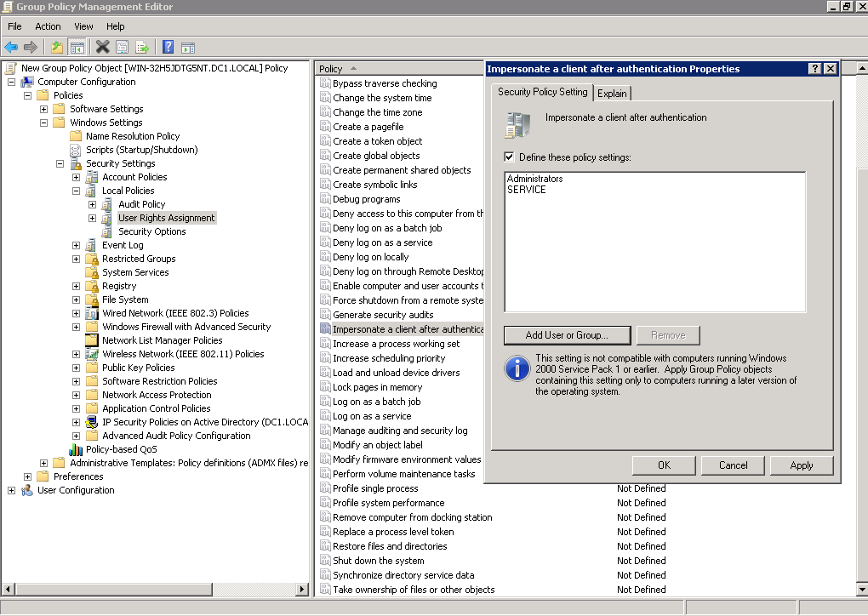Click the Apply button
This screenshot has height=616, width=868.
(x=801, y=465)
